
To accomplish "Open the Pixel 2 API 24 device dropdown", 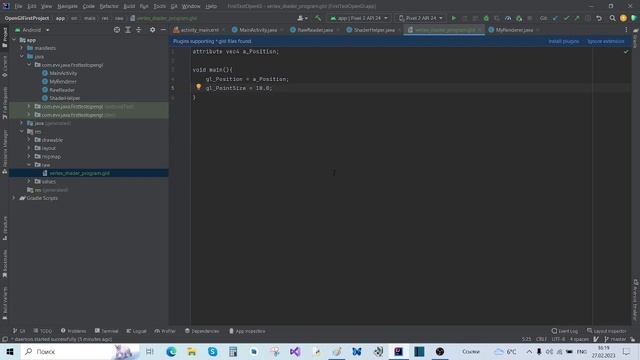I will [x=421, y=18].
